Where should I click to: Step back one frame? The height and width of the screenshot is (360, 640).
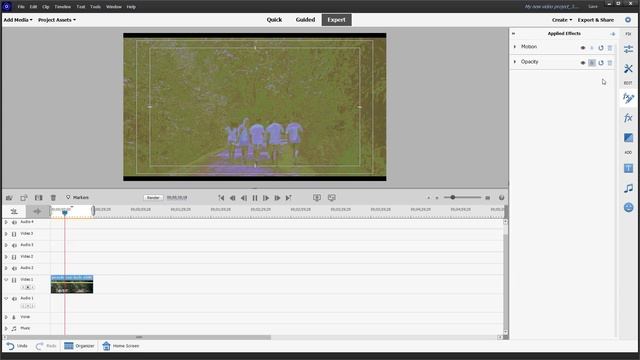[244, 198]
